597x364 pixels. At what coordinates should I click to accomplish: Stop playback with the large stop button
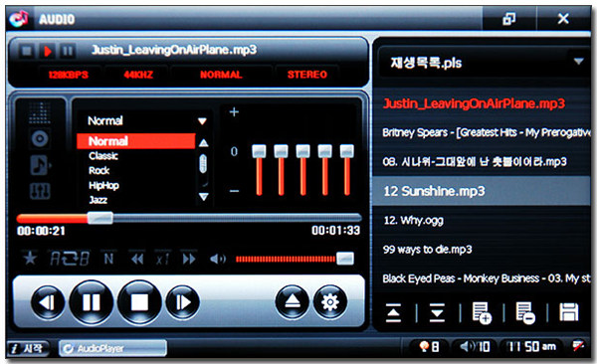(x=139, y=302)
